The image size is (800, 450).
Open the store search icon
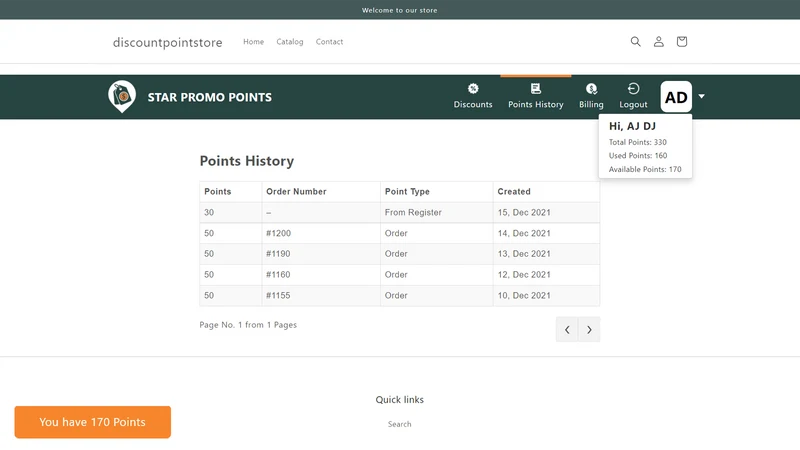point(635,41)
